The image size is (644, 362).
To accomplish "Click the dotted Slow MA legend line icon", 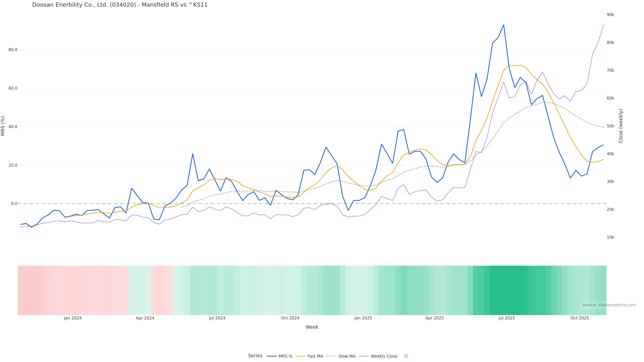I will (331, 356).
